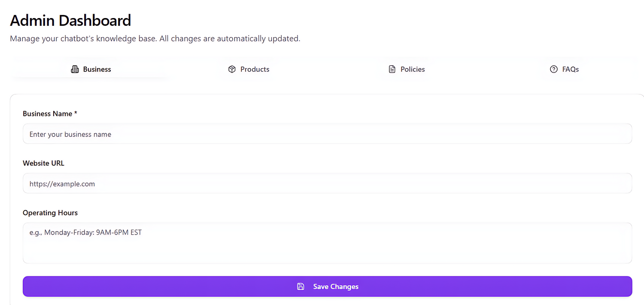Viewport: 644px width, 305px height.
Task: Click the Operating Hours label
Action: tap(50, 212)
